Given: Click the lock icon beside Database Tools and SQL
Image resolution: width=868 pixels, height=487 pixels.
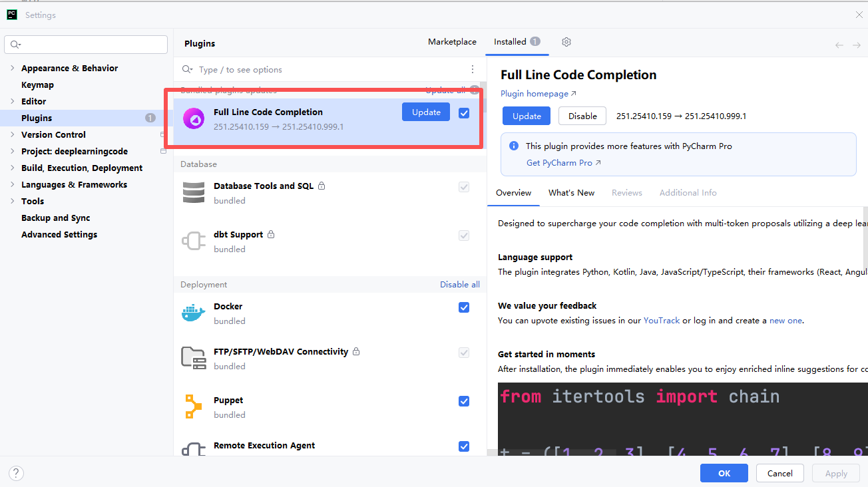Looking at the screenshot, I should click(x=322, y=186).
